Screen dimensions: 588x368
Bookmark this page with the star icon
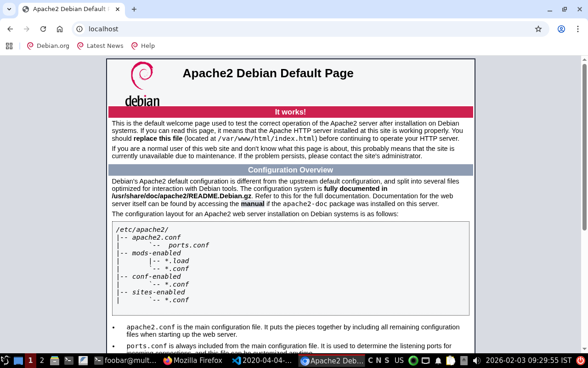click(538, 29)
